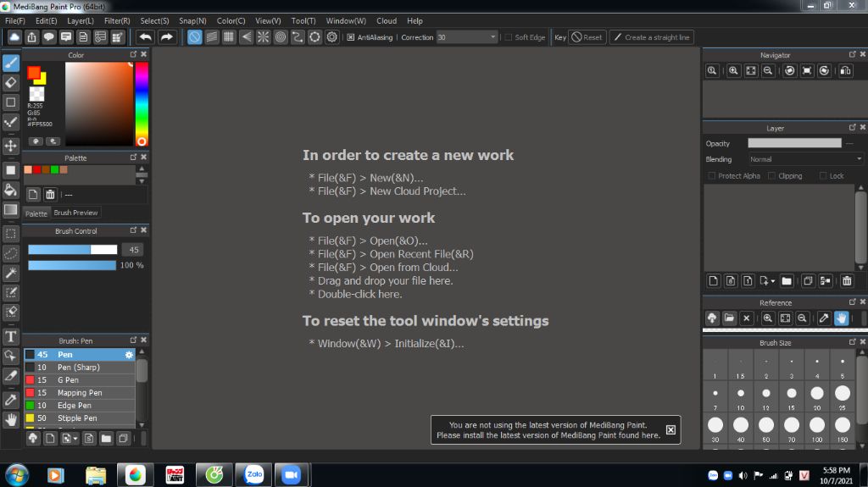Open the Blending mode dropdown

[x=805, y=159]
